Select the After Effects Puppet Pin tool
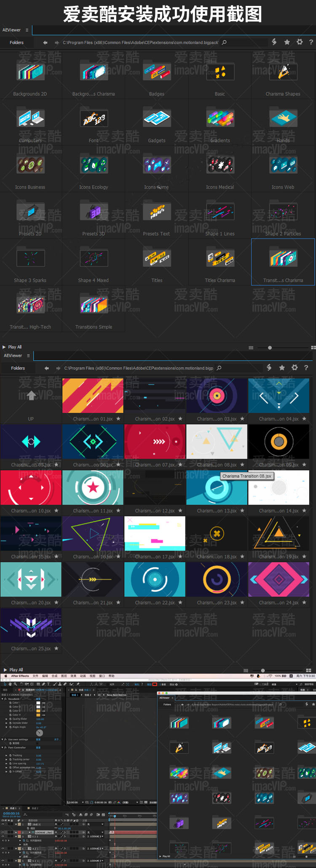 [x=78, y=684]
